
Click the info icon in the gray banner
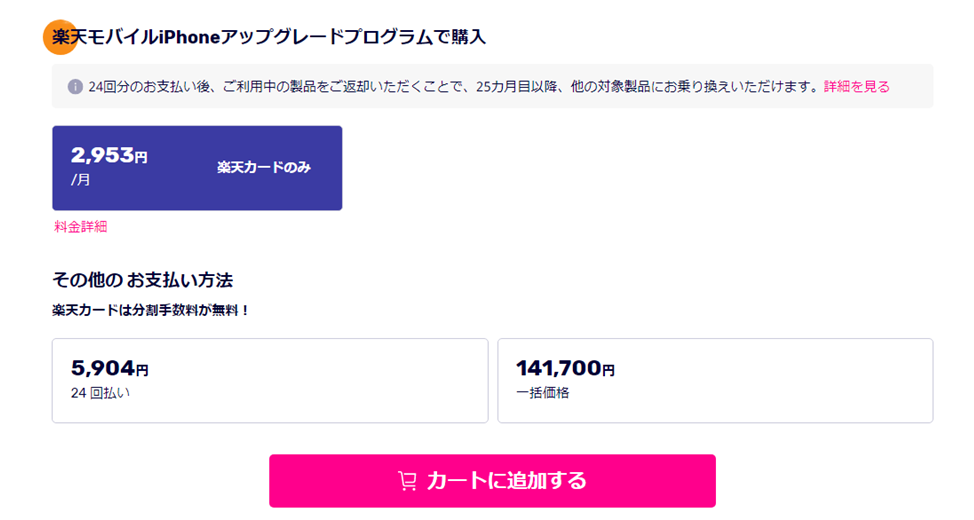[x=75, y=86]
